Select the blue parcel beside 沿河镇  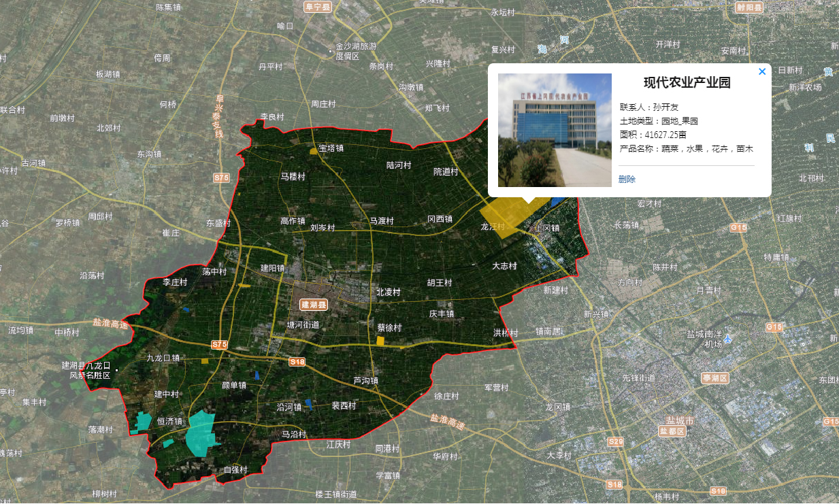309,404
